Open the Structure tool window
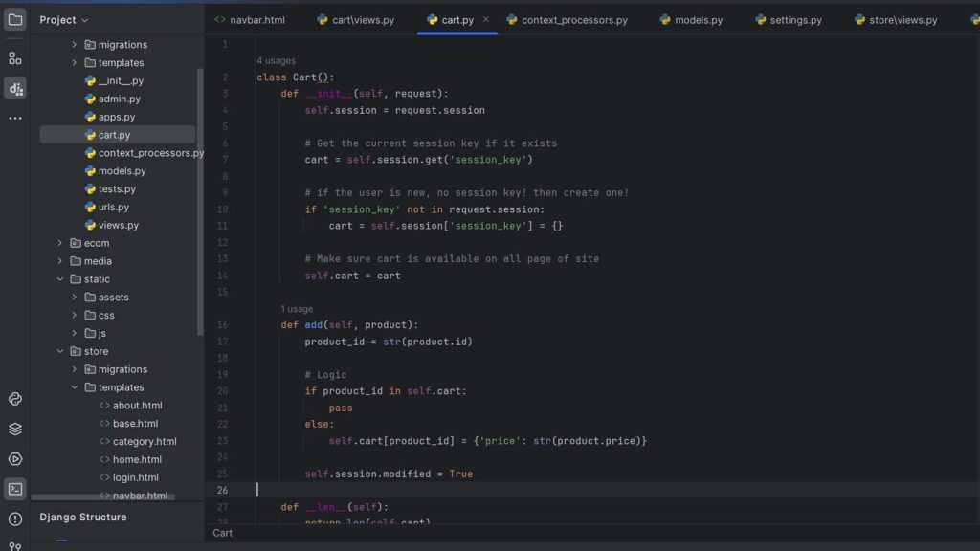This screenshot has height=551, width=980. (x=15, y=57)
